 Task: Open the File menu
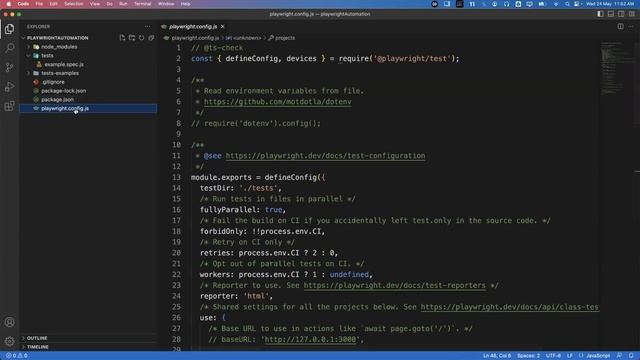click(x=39, y=4)
